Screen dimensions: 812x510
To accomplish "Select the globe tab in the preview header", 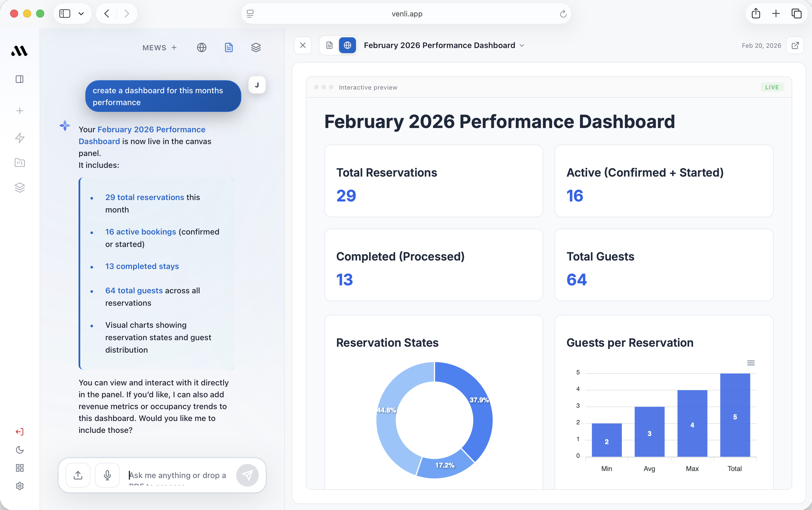I will coord(348,45).
